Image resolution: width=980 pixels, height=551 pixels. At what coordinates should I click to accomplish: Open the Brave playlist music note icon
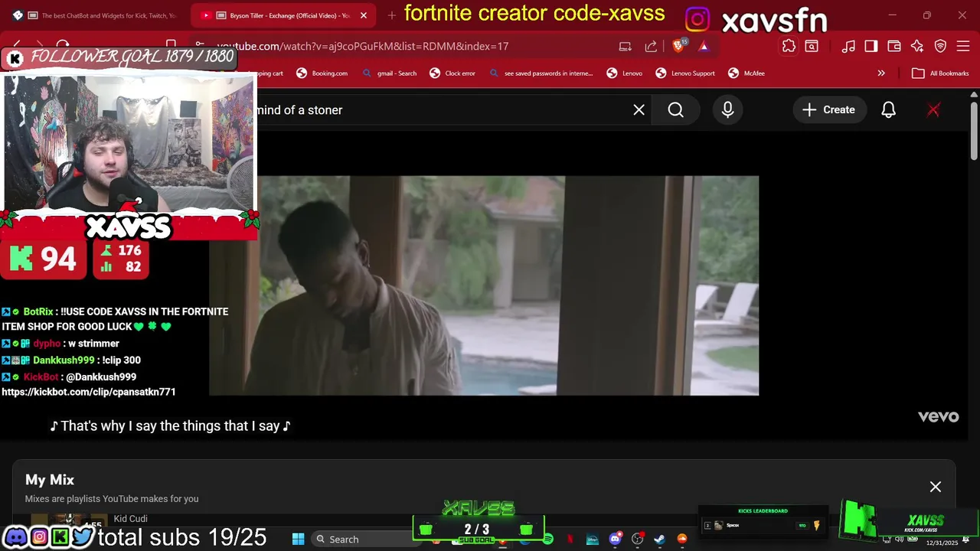tap(848, 46)
